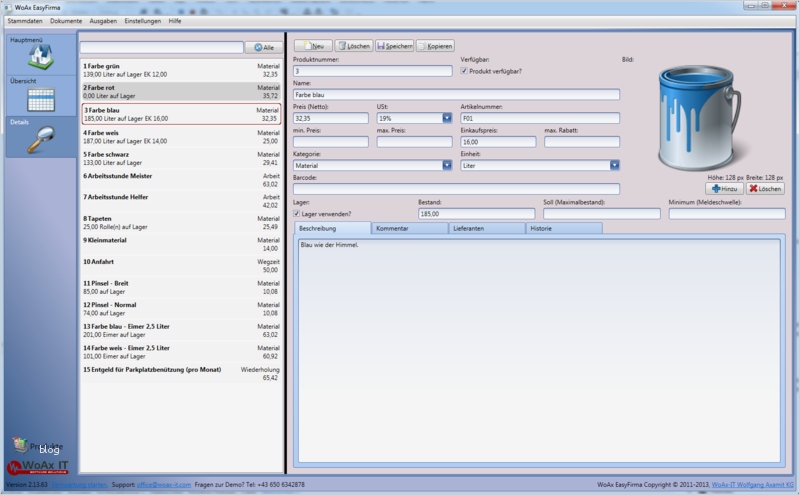Open the Einheit Liter dropdown
800x495 pixels.
(614, 165)
